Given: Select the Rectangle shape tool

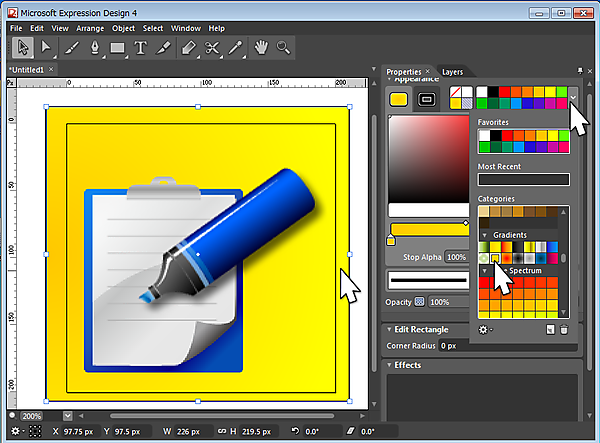Looking at the screenshot, I should pyautogui.click(x=118, y=47).
